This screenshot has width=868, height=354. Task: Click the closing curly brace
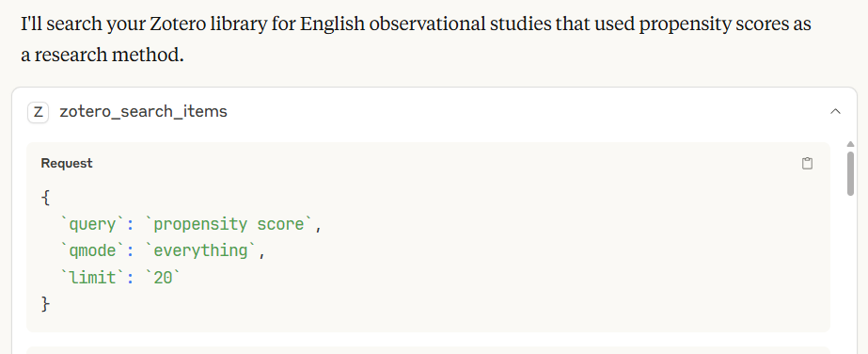point(45,304)
